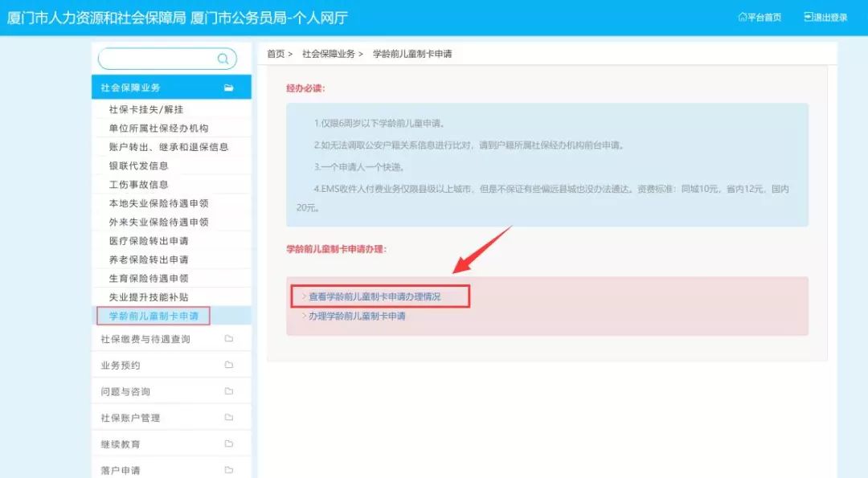Image resolution: width=868 pixels, height=478 pixels.
Task: Click folder icon next to 落户申请
Action: click(228, 470)
